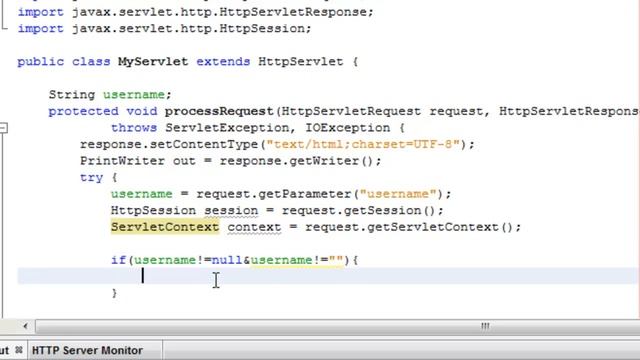
Task: Click the request.getSession() call
Action: [359, 211]
